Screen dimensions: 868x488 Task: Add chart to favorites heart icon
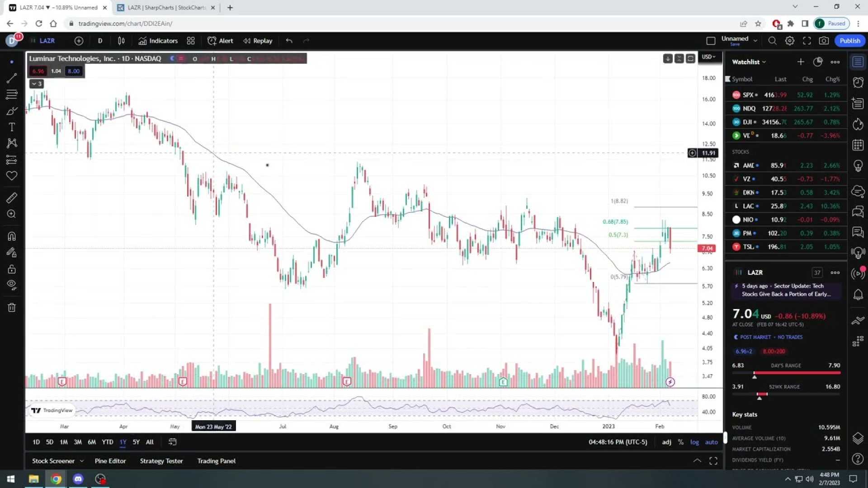12,176
